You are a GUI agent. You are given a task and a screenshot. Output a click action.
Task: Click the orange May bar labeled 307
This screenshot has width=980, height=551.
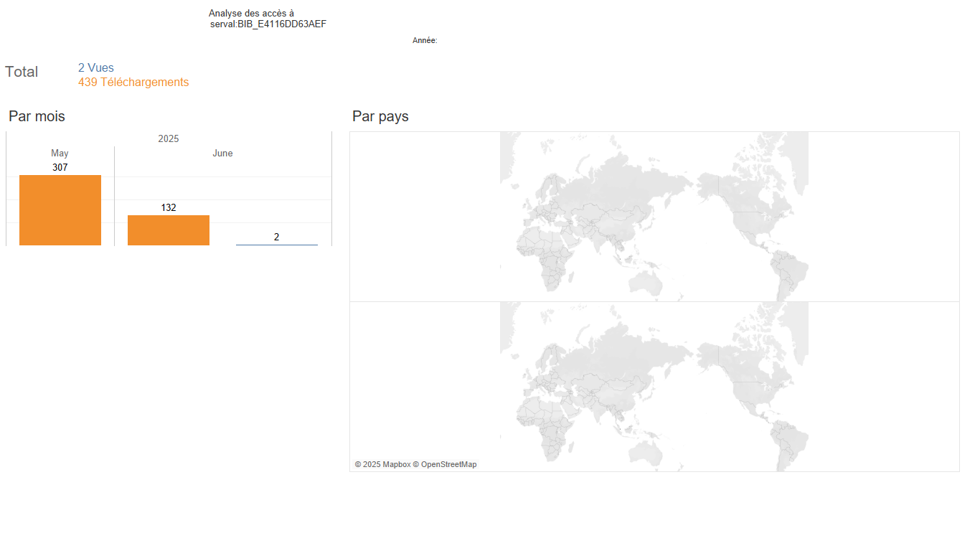(x=60, y=210)
